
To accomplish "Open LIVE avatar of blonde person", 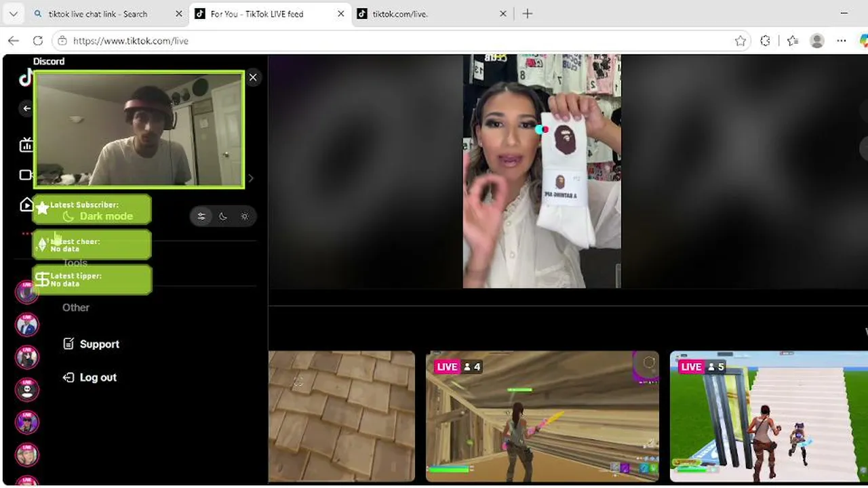I will (x=27, y=455).
